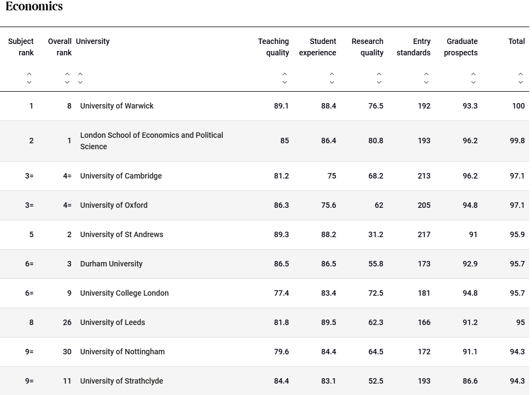Select LSE graduate prospects 96.2

coord(470,141)
